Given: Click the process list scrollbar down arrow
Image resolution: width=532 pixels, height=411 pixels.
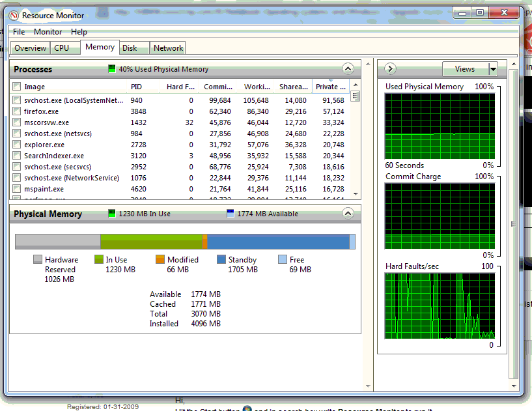Looking at the screenshot, I should (356, 193).
